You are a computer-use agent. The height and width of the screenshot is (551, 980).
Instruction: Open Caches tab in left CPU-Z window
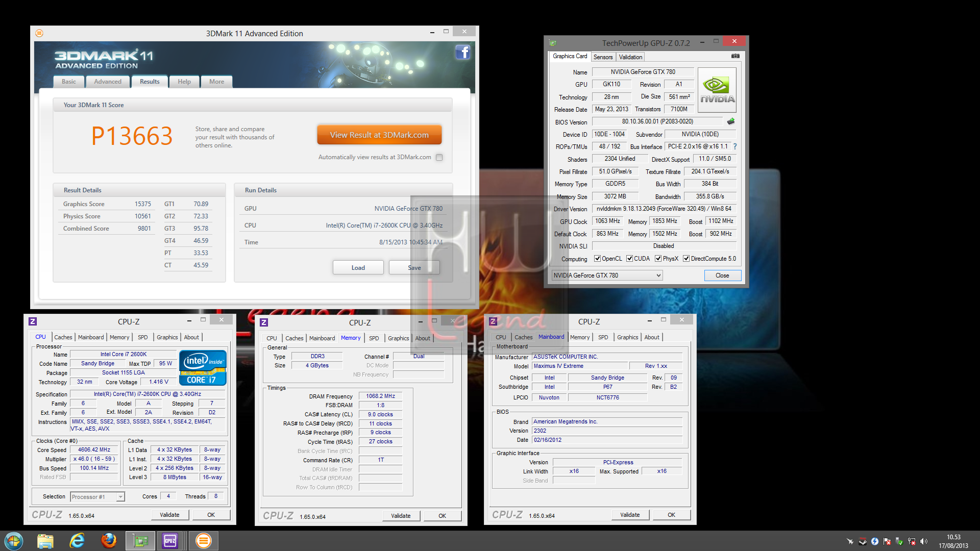[63, 337]
